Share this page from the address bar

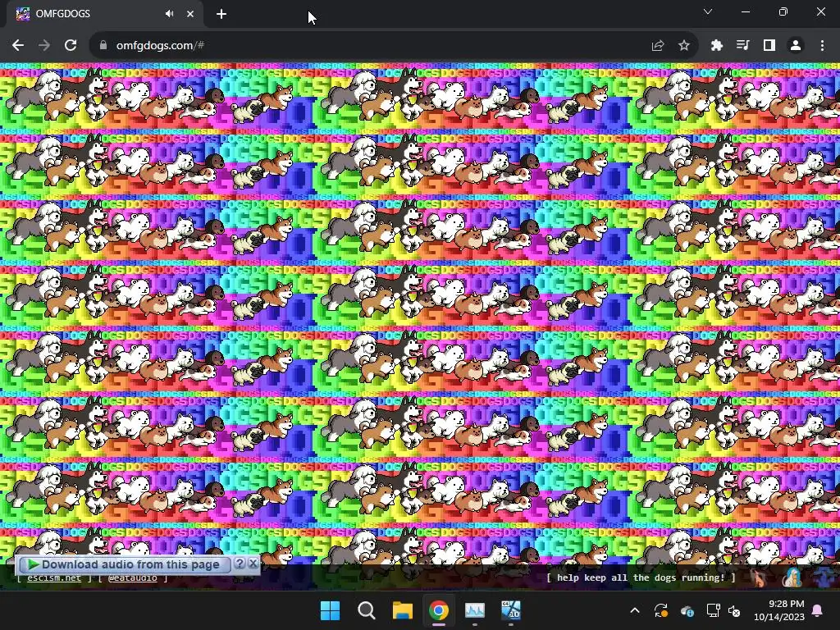[x=658, y=46]
